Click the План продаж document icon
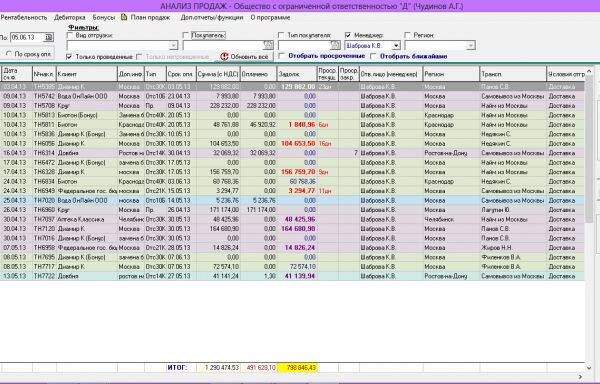Viewport: 600px width, 384px height. point(124,17)
